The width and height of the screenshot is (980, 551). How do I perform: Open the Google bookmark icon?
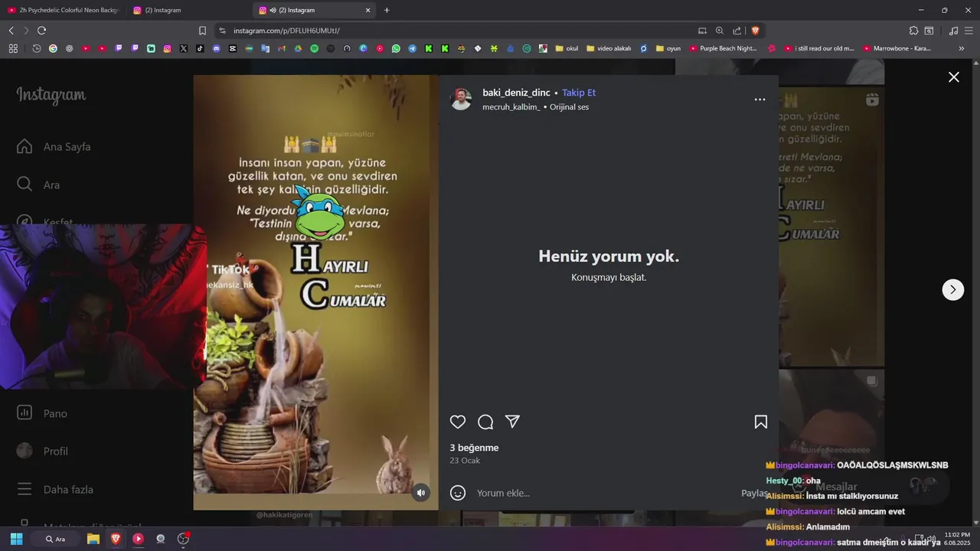coord(53,48)
